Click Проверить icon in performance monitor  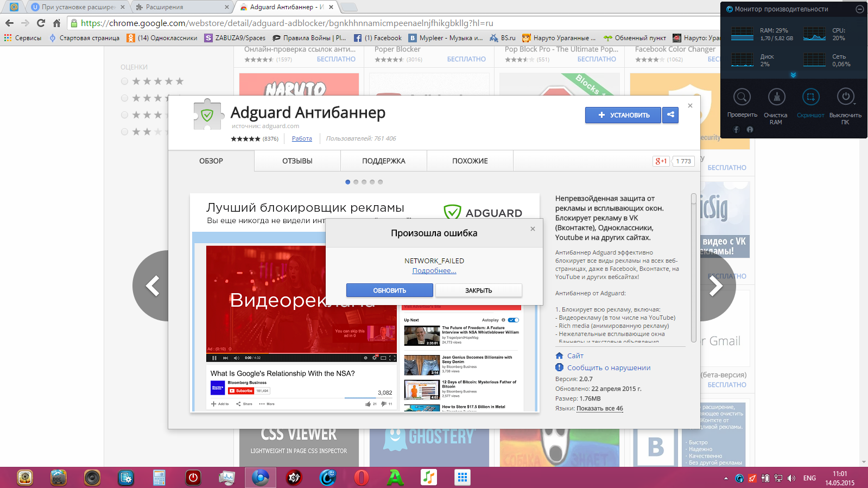pyautogui.click(x=742, y=97)
